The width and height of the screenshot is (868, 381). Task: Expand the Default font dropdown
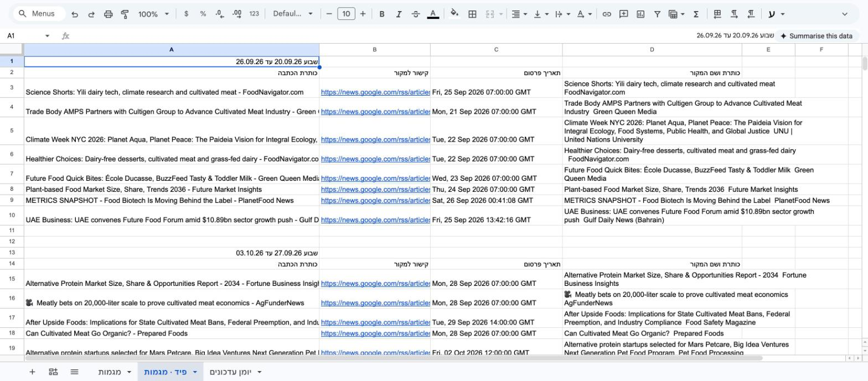293,14
